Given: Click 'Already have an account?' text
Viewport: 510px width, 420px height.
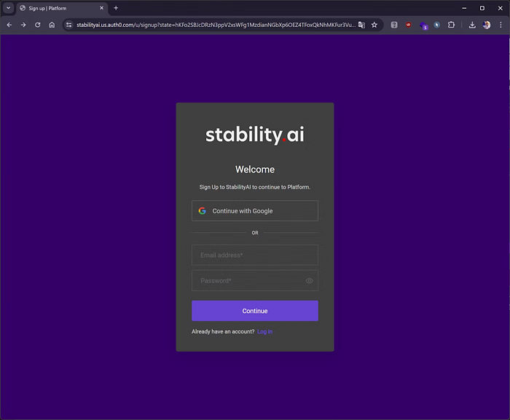Looking at the screenshot, I should tap(223, 332).
